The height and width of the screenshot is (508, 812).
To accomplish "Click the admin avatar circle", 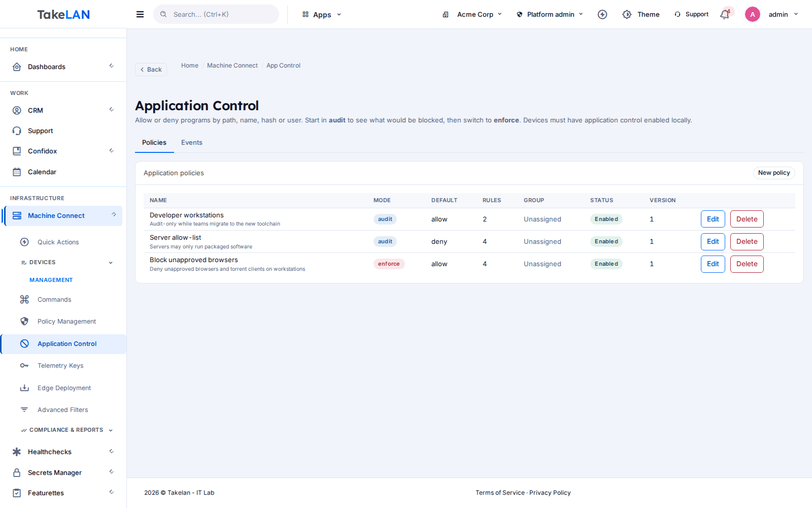I will pyautogui.click(x=753, y=14).
